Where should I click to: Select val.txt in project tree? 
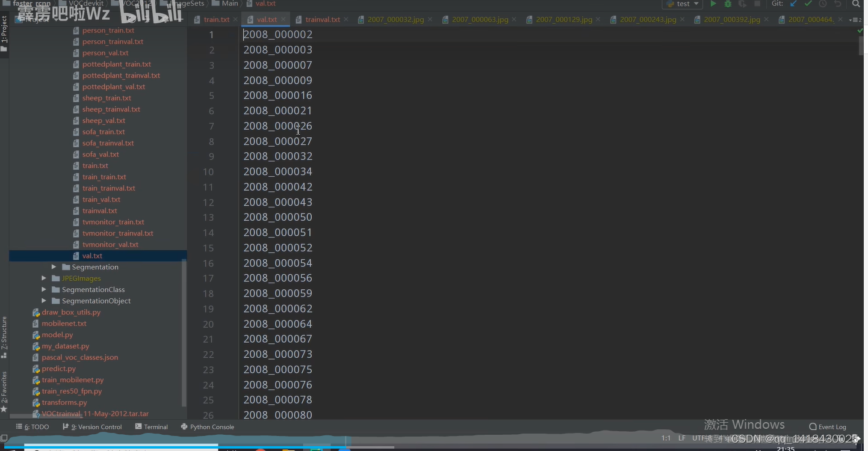[x=92, y=256]
